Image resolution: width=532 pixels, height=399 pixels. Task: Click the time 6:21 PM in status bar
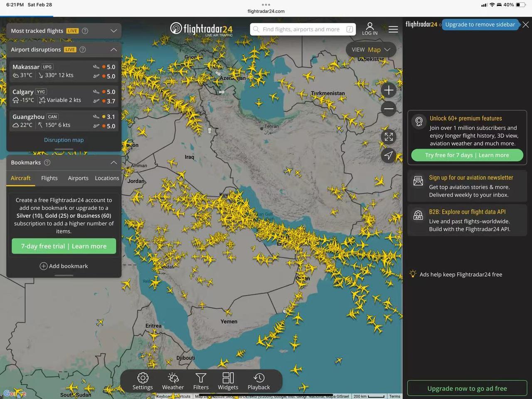15,5
